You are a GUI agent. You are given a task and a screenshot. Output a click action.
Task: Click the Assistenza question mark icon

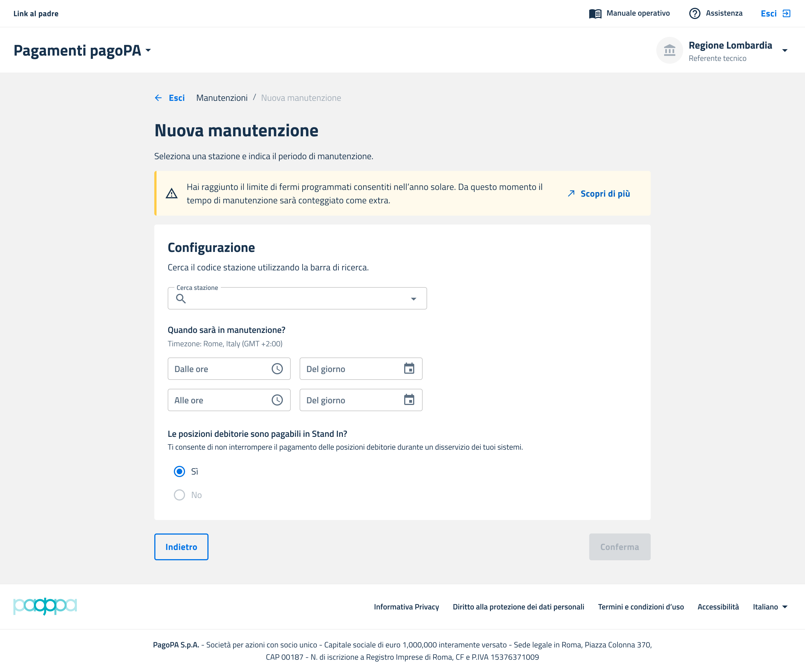[x=694, y=14]
